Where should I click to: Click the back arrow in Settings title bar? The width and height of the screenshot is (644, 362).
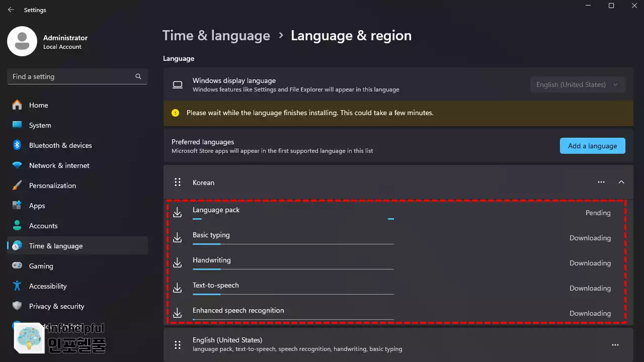click(11, 10)
